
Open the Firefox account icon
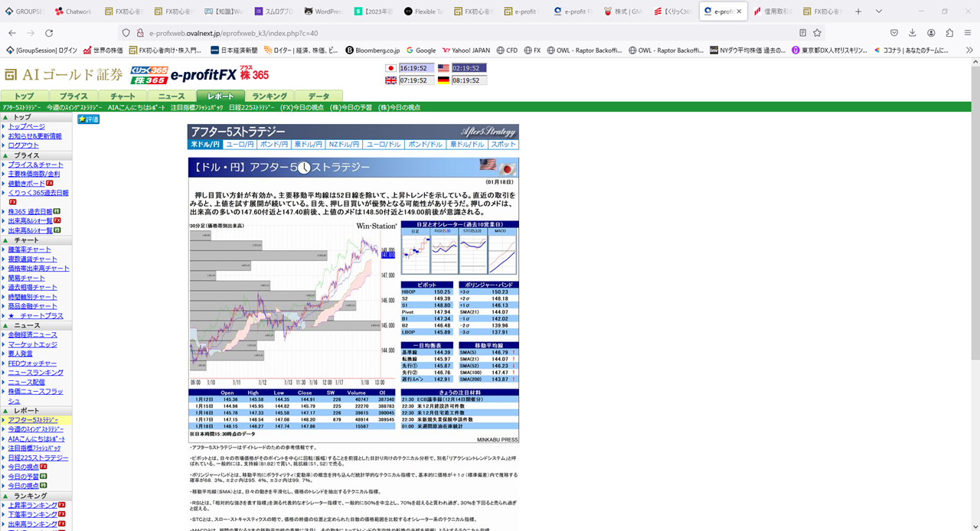931,33
